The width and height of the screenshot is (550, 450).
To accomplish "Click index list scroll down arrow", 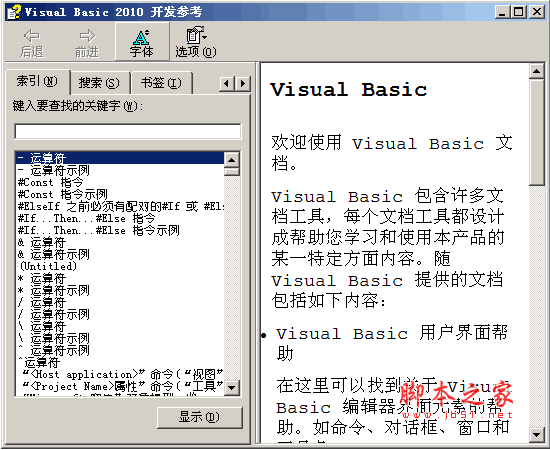I will coord(232,388).
